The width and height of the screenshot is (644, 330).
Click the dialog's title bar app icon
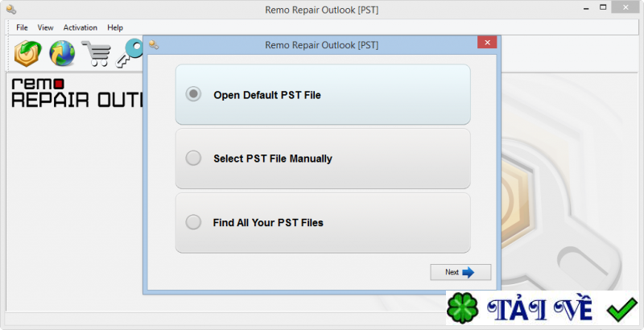click(x=154, y=45)
